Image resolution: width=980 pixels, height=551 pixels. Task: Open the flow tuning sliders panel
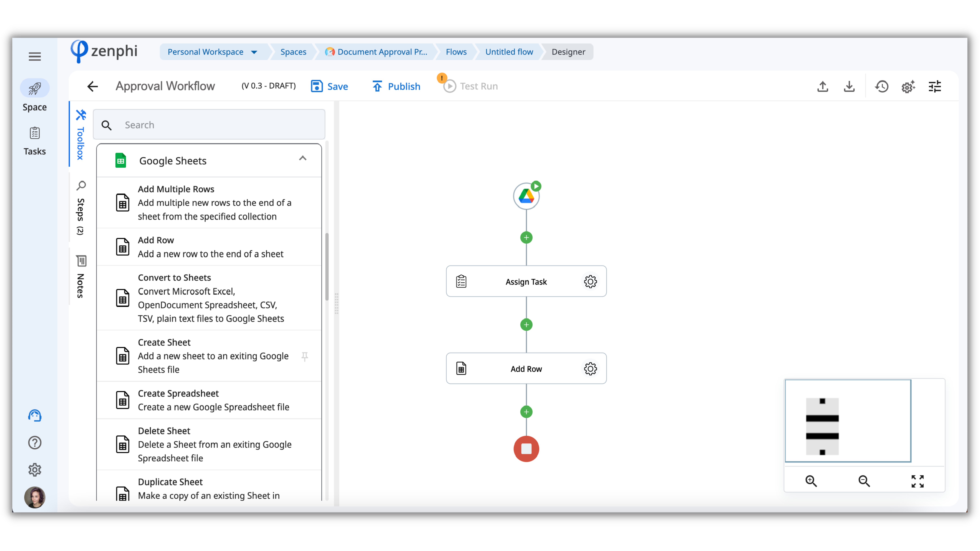pyautogui.click(x=935, y=87)
